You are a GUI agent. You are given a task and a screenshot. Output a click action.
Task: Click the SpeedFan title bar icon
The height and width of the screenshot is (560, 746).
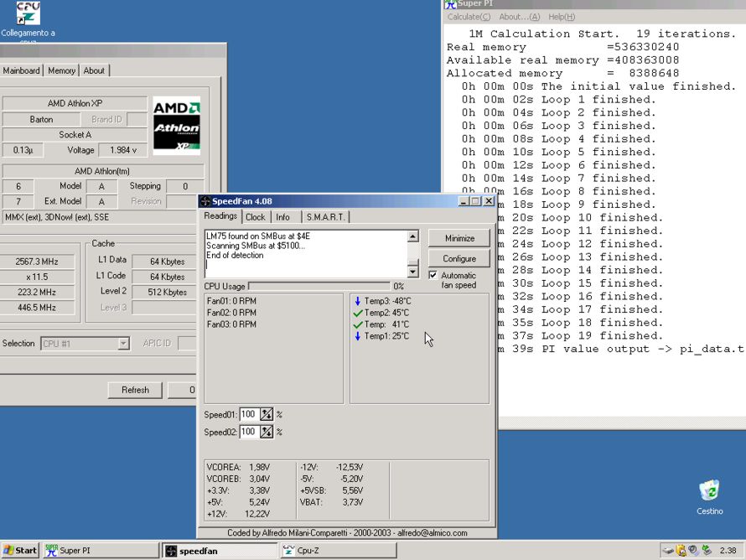pos(205,201)
